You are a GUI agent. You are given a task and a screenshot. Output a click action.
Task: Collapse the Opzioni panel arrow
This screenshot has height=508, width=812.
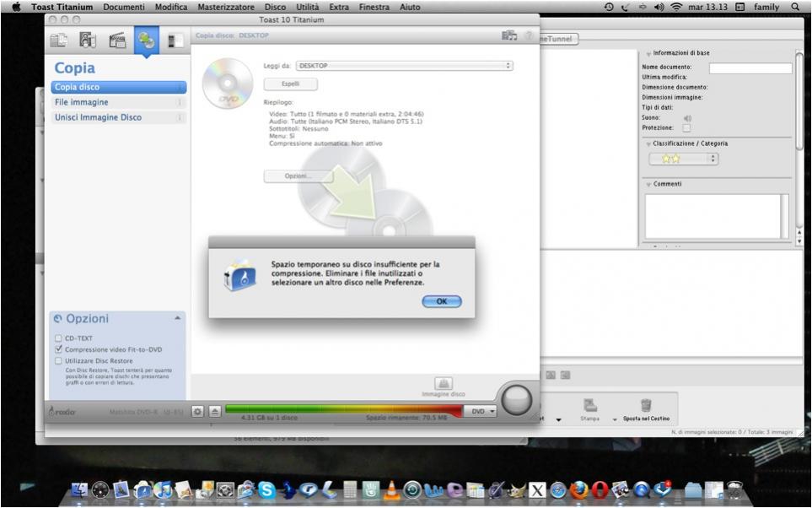(x=178, y=318)
